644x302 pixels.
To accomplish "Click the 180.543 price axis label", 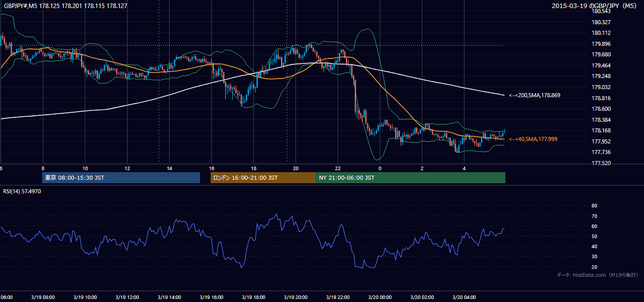I will pos(602,12).
